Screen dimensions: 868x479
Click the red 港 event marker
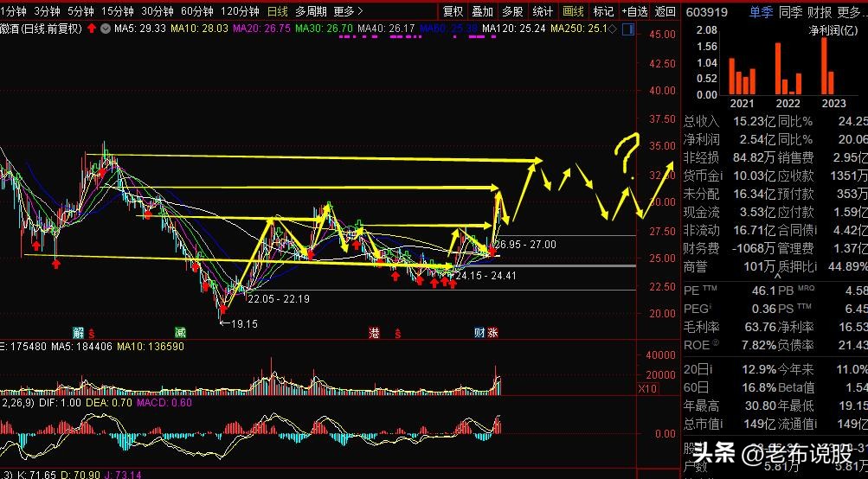[375, 332]
